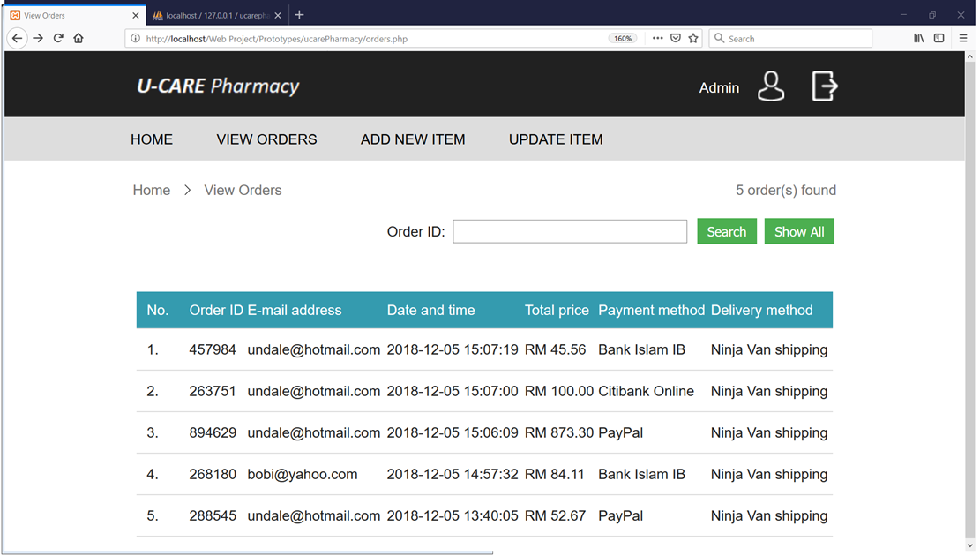The width and height of the screenshot is (980, 556).
Task: Select order ID 288545
Action: pyautogui.click(x=213, y=516)
